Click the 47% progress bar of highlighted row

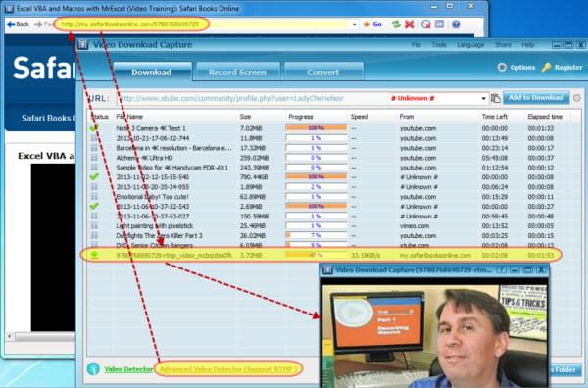317,256
